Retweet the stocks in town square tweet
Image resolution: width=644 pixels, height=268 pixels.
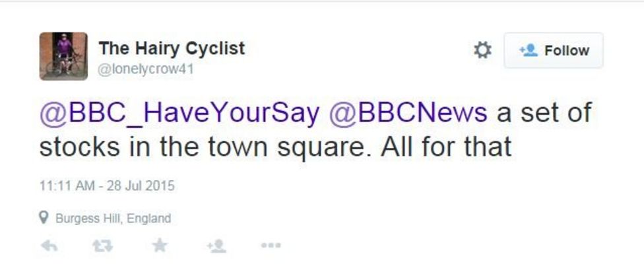tap(102, 246)
